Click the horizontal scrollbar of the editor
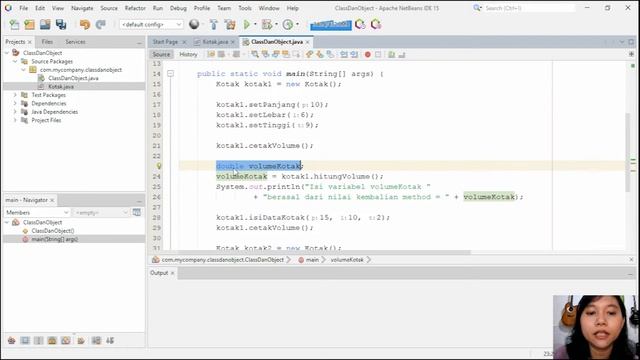 (x=316, y=253)
